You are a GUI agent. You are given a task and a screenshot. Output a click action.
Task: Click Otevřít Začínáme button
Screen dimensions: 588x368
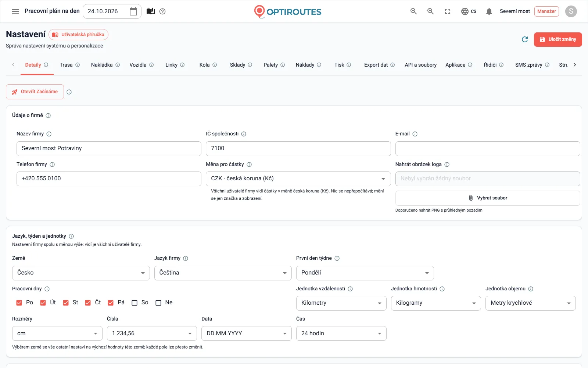(35, 92)
